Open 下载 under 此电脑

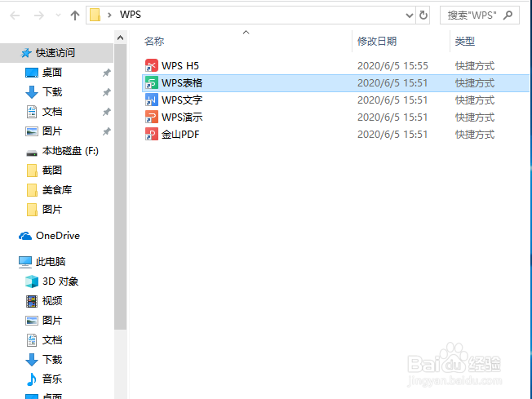pos(52,359)
